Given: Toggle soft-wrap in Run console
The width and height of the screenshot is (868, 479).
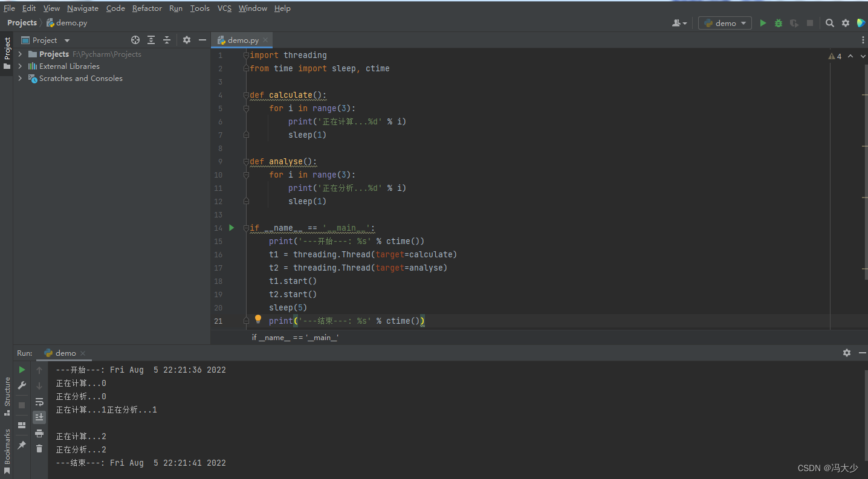Looking at the screenshot, I should coord(39,402).
